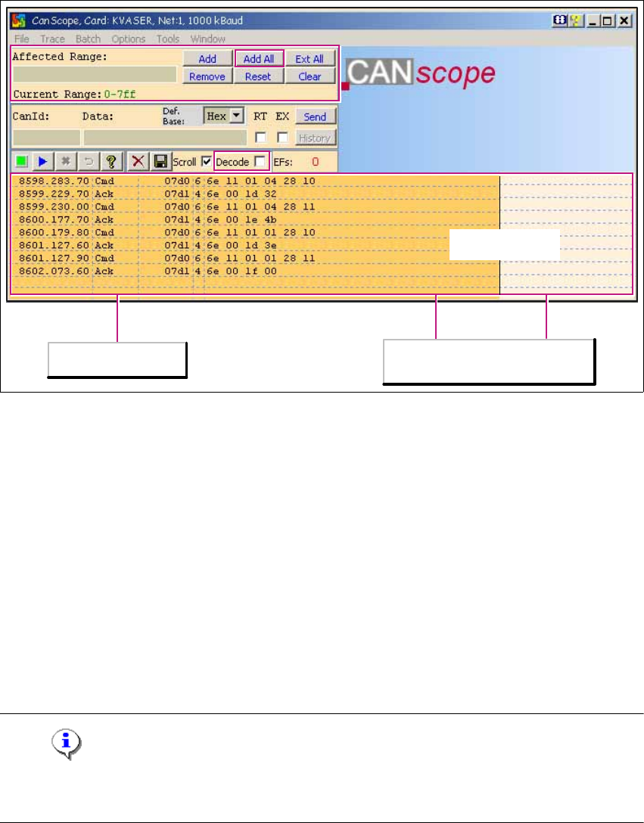Select trace row 8599.229.70 Ack
Image resolution: width=644 pixels, height=823 pixels.
[256, 194]
